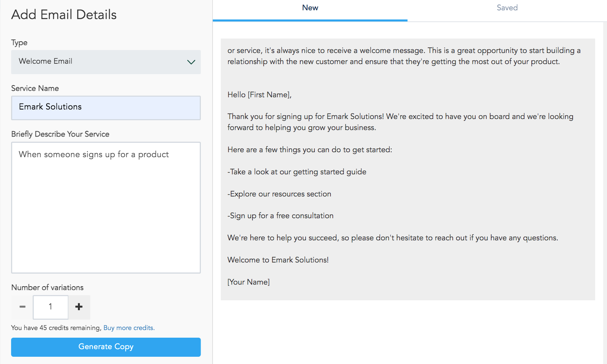Click the Briefly Describe Your Service textarea
The width and height of the screenshot is (607, 364).
[106, 208]
